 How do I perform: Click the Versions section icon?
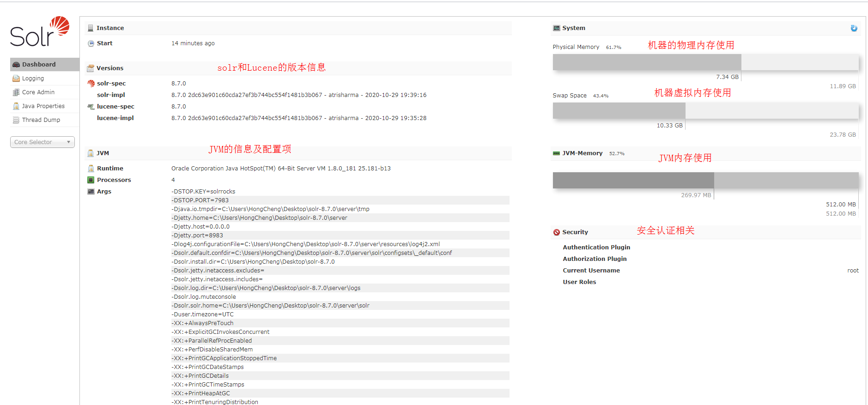[x=91, y=68]
